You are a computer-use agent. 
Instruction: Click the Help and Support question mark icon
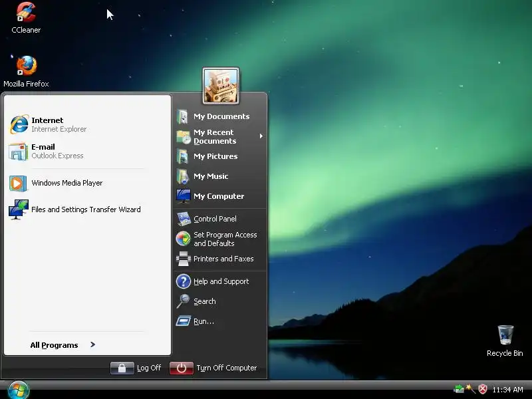[x=184, y=281]
